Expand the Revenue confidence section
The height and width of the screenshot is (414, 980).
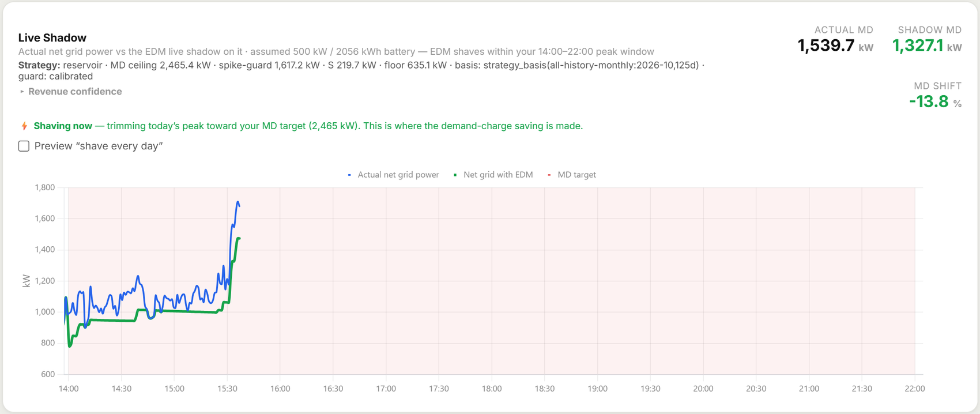[x=70, y=91]
